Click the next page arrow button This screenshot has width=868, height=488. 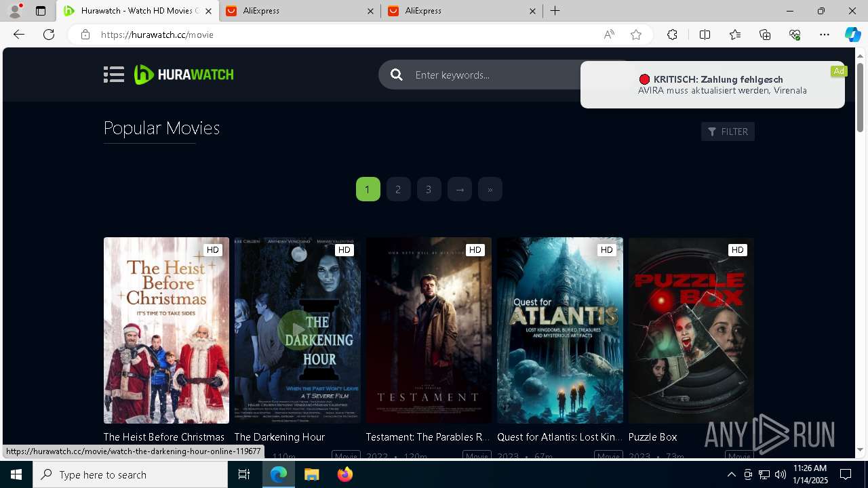click(459, 189)
